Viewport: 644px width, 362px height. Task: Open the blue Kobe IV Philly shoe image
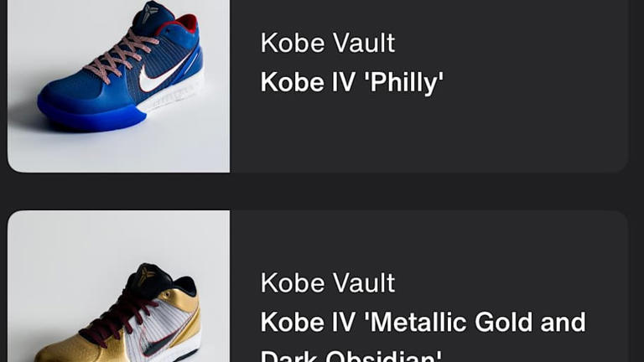119,86
